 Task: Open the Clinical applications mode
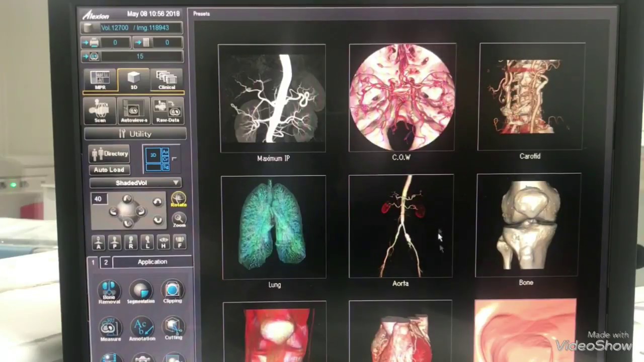click(167, 80)
